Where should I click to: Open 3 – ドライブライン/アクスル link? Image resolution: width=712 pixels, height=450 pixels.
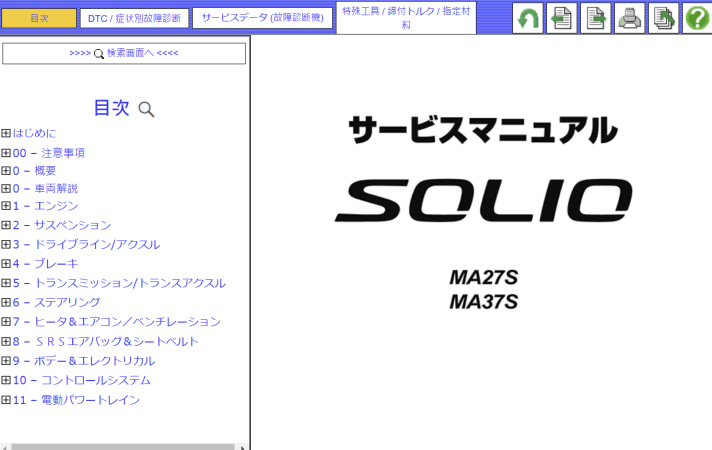click(x=86, y=244)
